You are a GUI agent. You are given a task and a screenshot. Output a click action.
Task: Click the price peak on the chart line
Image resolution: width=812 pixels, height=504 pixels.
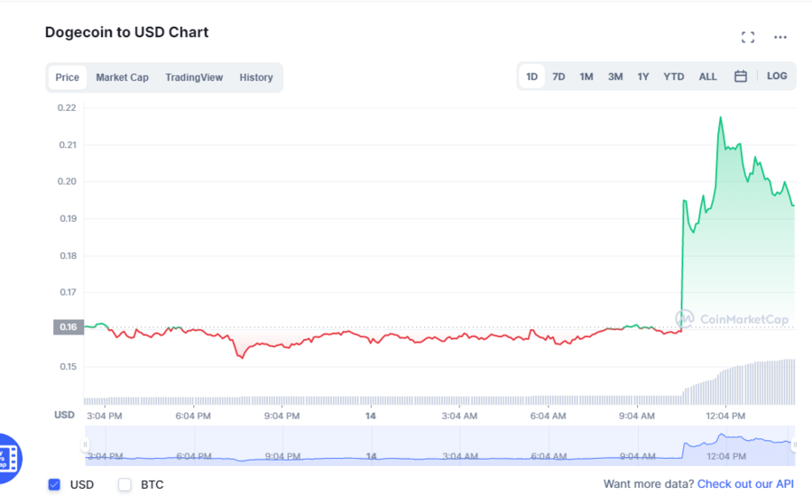720,117
